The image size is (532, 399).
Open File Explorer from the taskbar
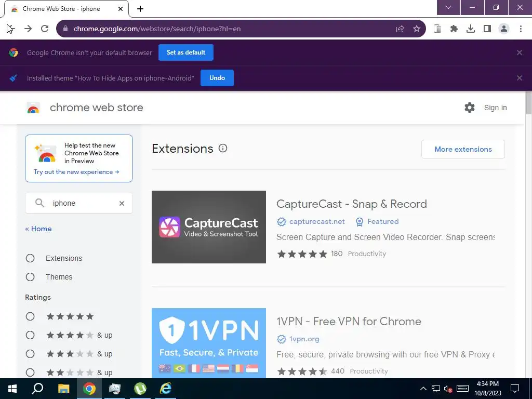pos(63,389)
